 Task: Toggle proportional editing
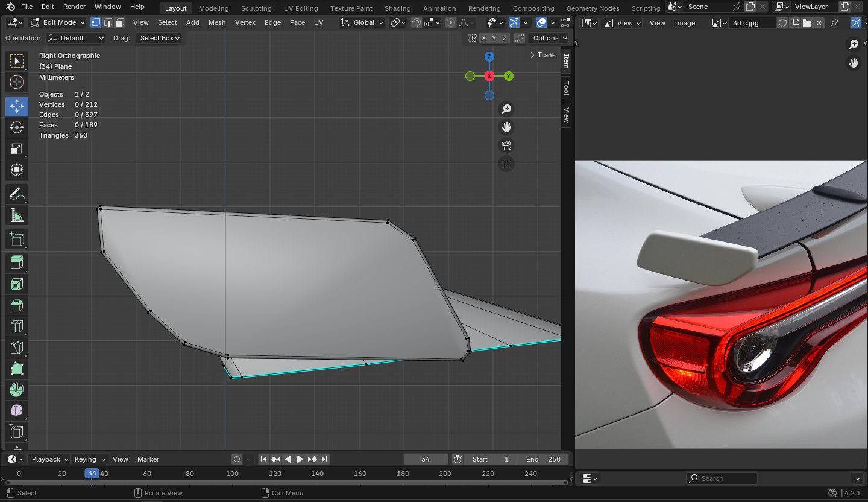[451, 22]
